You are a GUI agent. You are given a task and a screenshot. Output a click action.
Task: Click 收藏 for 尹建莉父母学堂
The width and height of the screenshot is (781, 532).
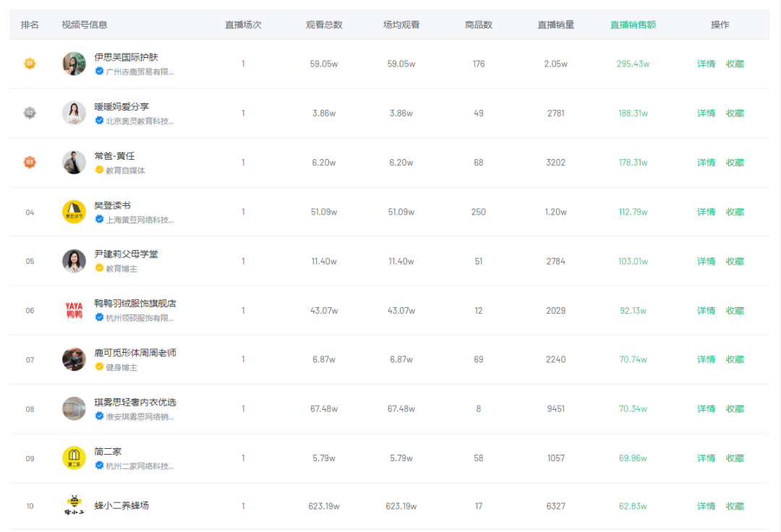[735, 261]
